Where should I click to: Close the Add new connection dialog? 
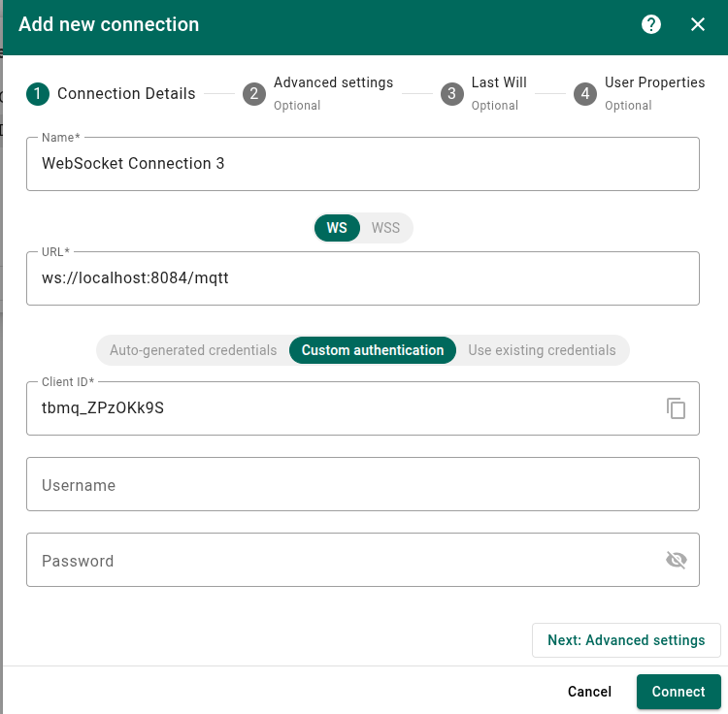(698, 24)
